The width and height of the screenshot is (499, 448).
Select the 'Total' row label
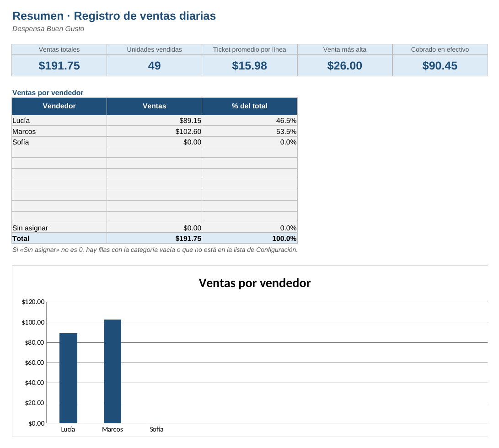click(x=59, y=238)
